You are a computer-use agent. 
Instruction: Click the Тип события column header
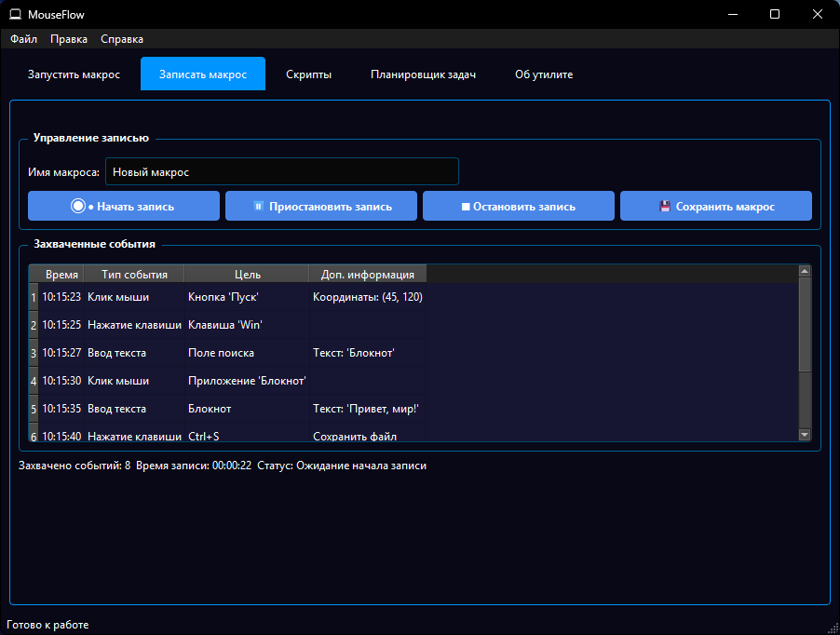pyautogui.click(x=134, y=275)
